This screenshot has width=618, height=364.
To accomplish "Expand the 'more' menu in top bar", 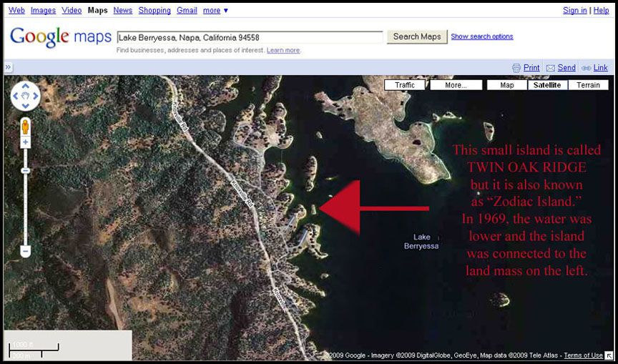I will coord(215,11).
